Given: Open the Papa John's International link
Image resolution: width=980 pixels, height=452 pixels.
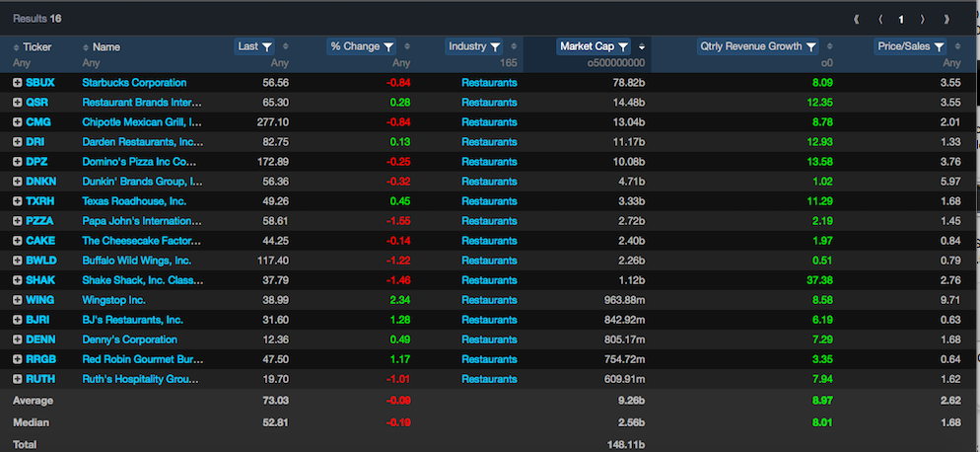Looking at the screenshot, I should click(x=142, y=221).
